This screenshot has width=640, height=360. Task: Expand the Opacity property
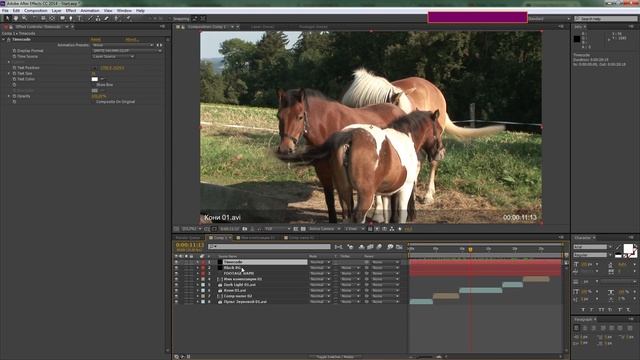pos(9,96)
